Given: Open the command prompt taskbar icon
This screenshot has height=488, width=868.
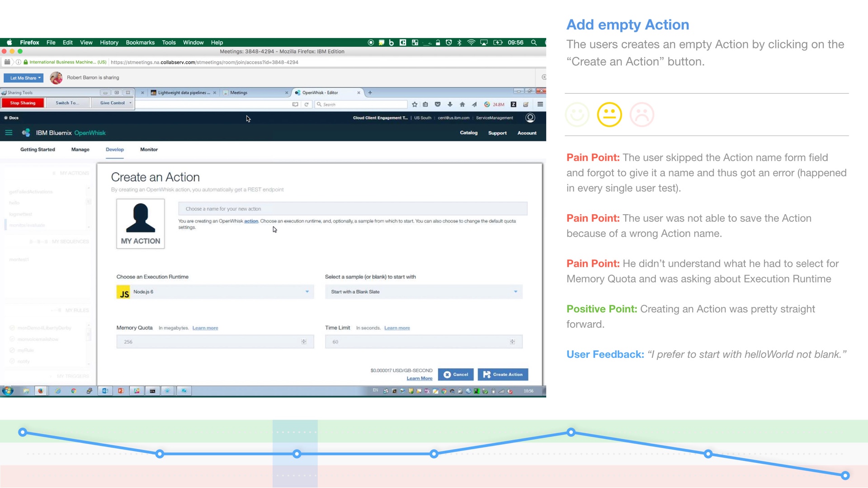Looking at the screenshot, I should point(152,391).
